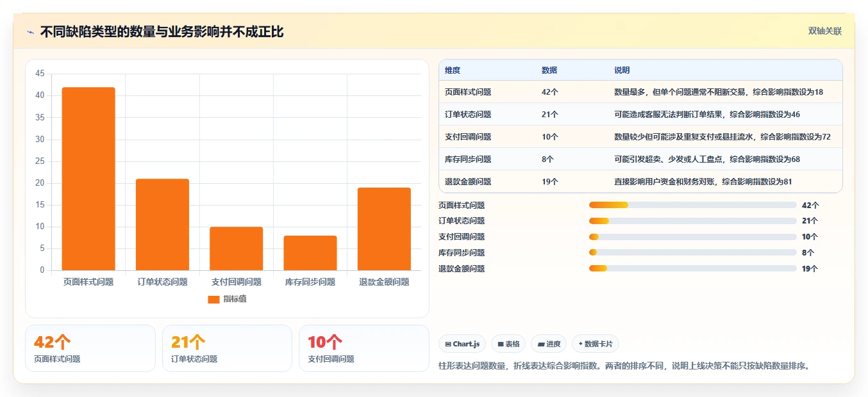This screenshot has height=397, width=868.
Task: Click the 页面样式问题 progress bar
Action: click(x=693, y=205)
